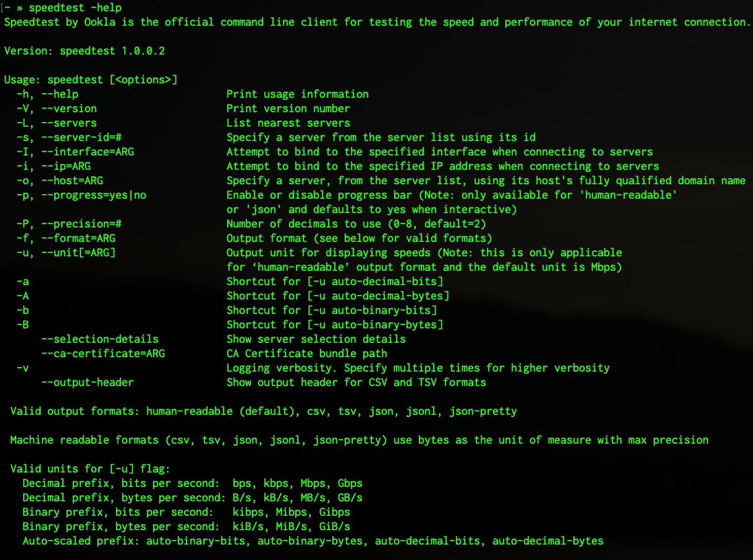Click the '--selection-details' option
Viewport: 753px width, 560px height.
[x=100, y=339]
